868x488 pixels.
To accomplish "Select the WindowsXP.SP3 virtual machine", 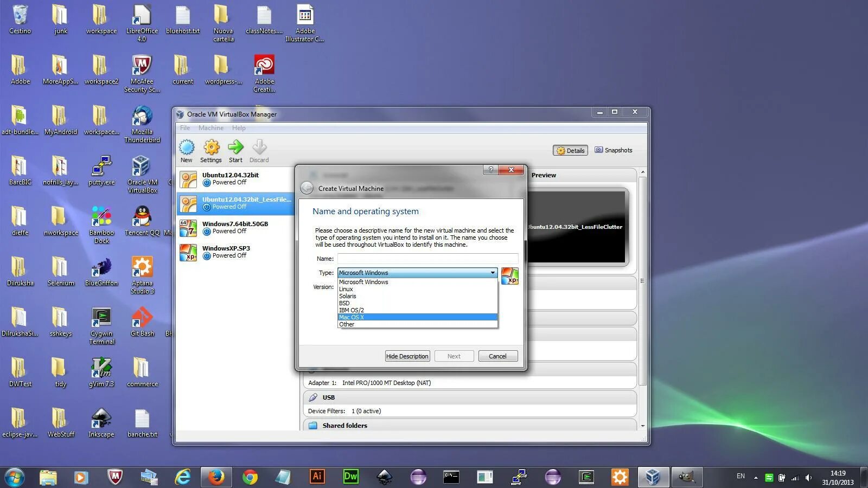I will pyautogui.click(x=236, y=252).
